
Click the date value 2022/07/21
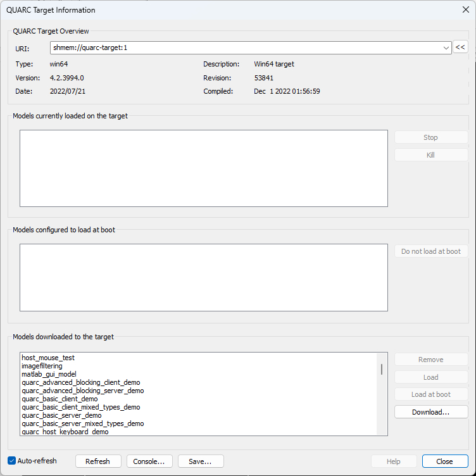(68, 91)
